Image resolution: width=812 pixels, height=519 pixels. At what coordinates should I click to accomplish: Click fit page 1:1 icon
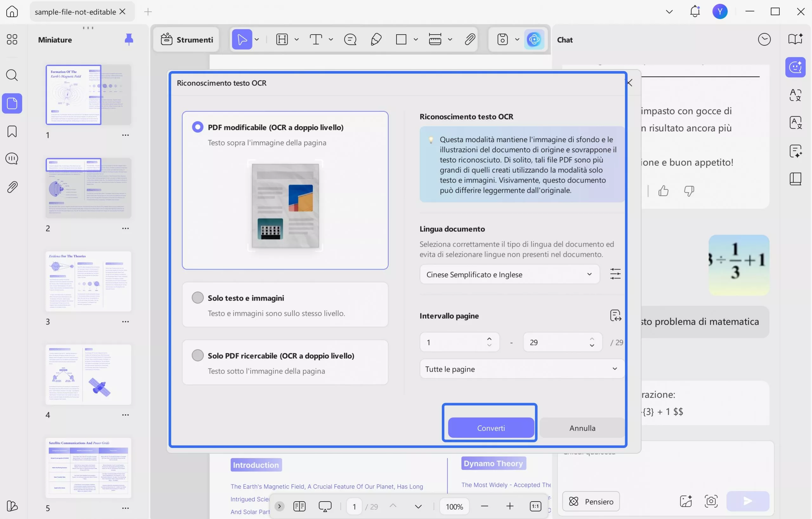(x=535, y=506)
